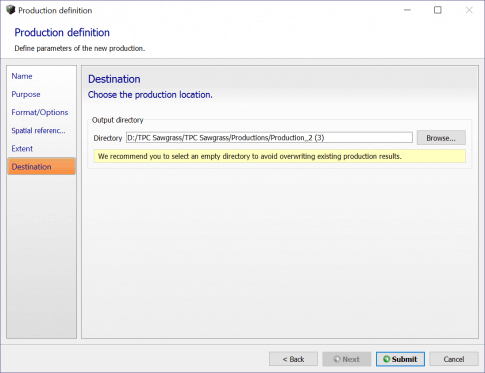Click the Output directory group label
Image resolution: width=485 pixels, height=373 pixels.
click(117, 120)
